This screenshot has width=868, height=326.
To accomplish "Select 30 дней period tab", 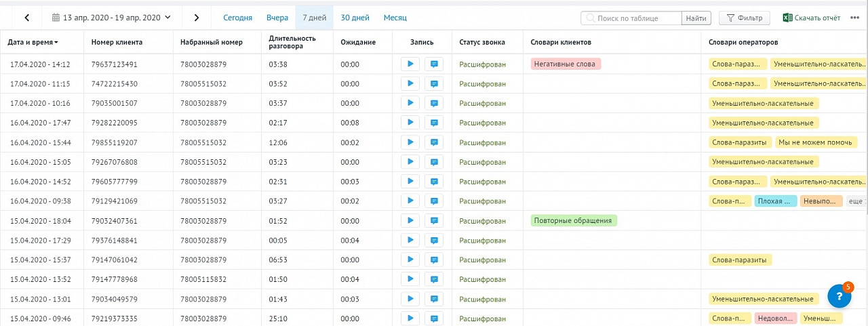I will click(x=355, y=18).
